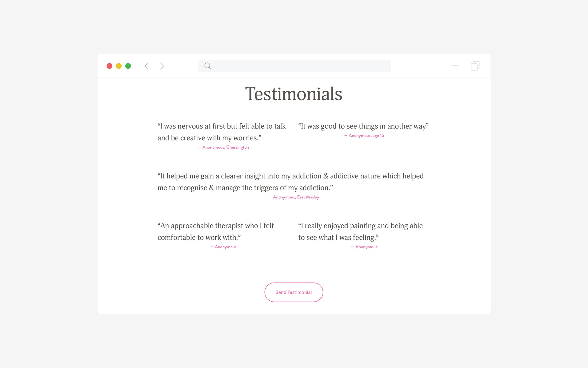Viewport: 588px width, 368px height.
Task: Click the back navigation arrow icon
Action: click(x=147, y=66)
